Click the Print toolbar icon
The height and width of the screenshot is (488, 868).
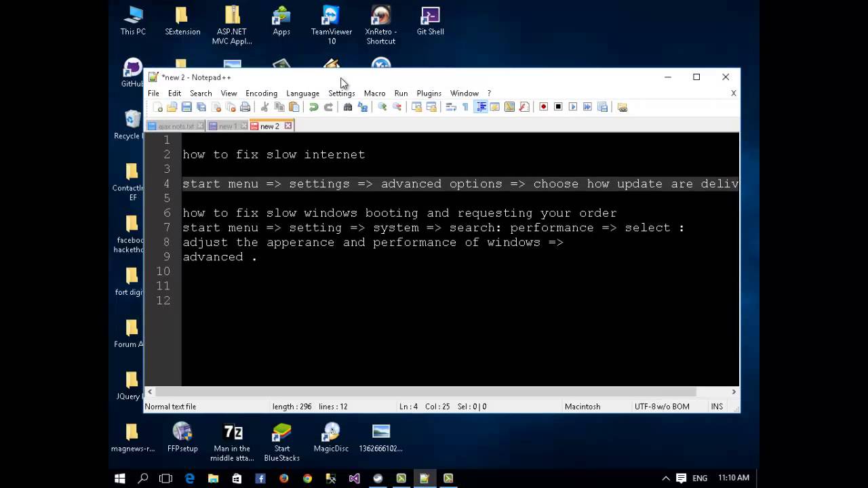tap(245, 107)
